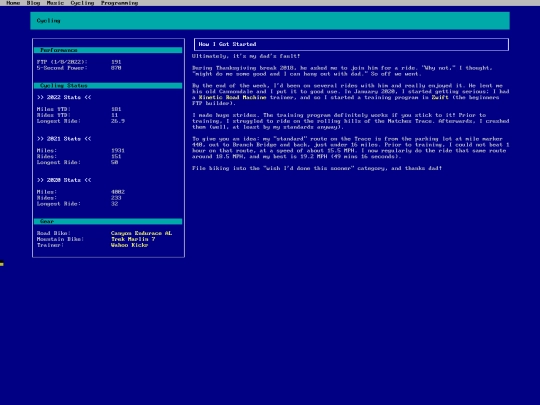
Task: Click the 2021 Miles value 1931
Action: (x=118, y=150)
